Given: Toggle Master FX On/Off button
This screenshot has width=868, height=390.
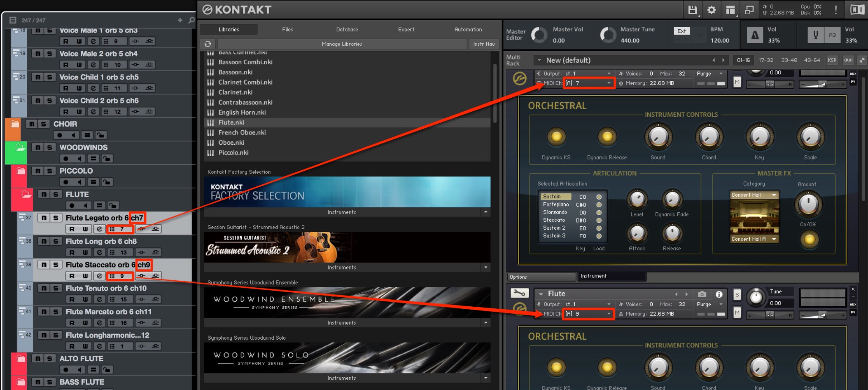Looking at the screenshot, I should [x=809, y=239].
